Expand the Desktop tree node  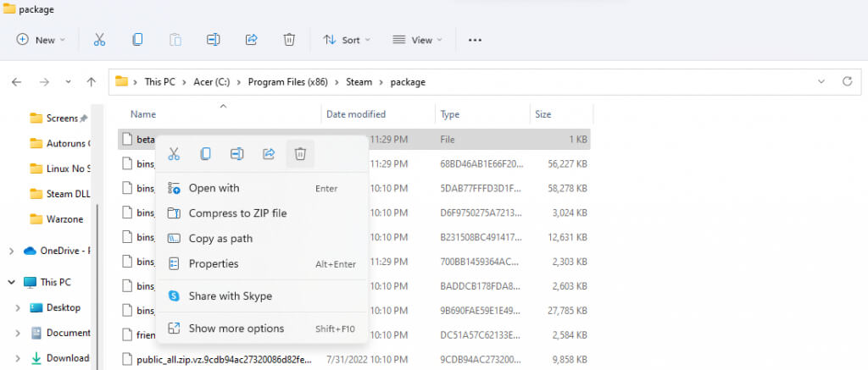[x=18, y=307]
